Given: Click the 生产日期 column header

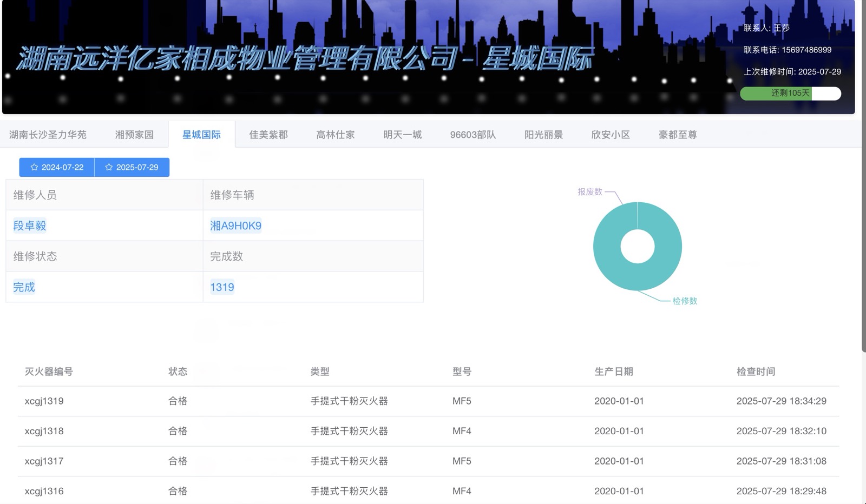Looking at the screenshot, I should coord(614,372).
